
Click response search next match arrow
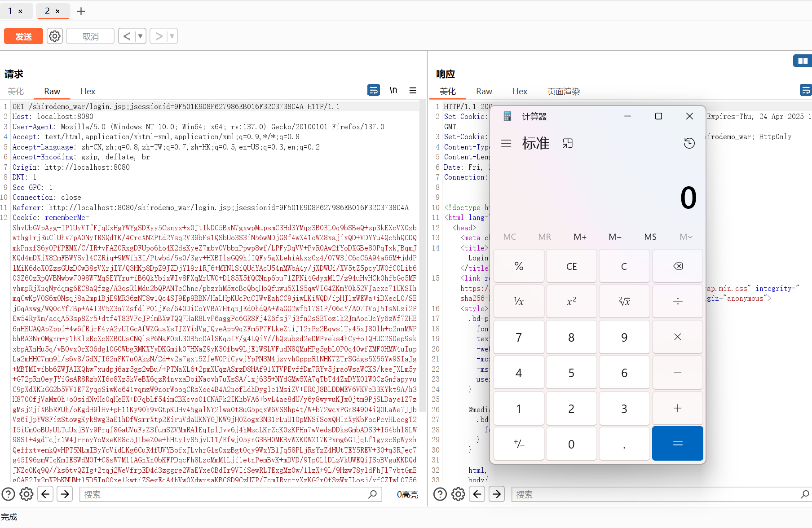pyautogui.click(x=496, y=494)
